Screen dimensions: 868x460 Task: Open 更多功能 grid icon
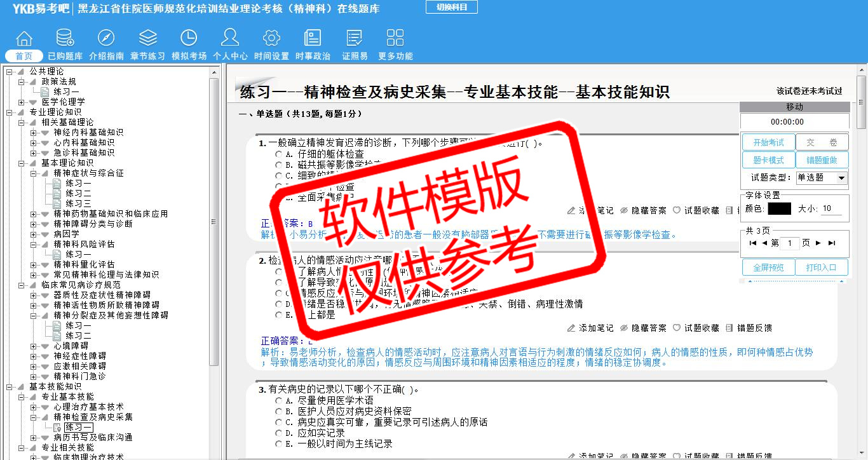tap(395, 38)
